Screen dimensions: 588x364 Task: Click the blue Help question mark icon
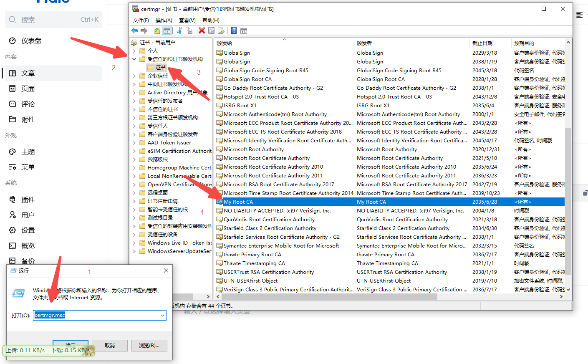point(234,30)
